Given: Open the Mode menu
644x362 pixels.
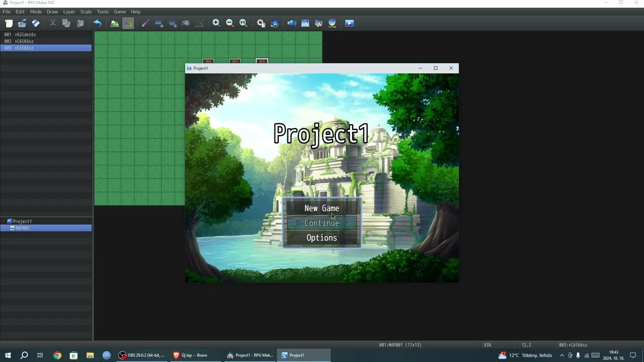Looking at the screenshot, I should tap(36, 12).
